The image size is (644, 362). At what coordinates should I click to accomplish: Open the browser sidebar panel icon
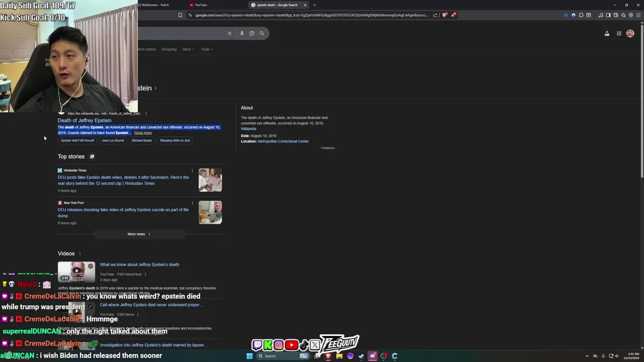point(608,15)
